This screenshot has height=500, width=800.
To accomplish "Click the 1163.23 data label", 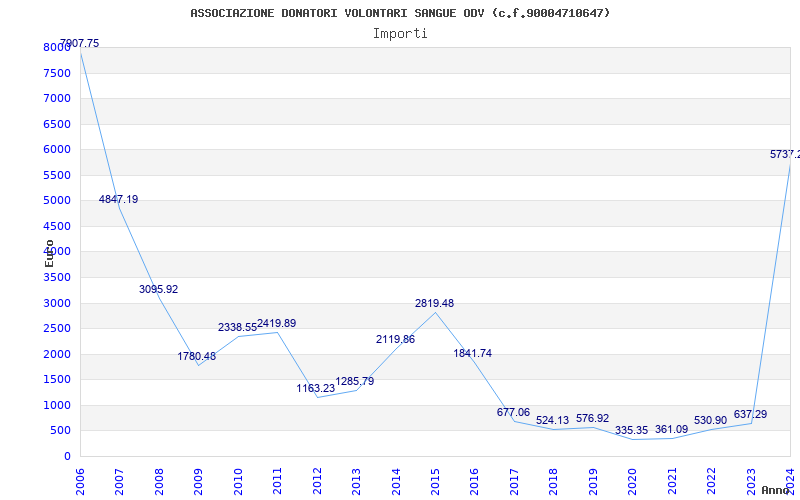I will click(x=316, y=388).
